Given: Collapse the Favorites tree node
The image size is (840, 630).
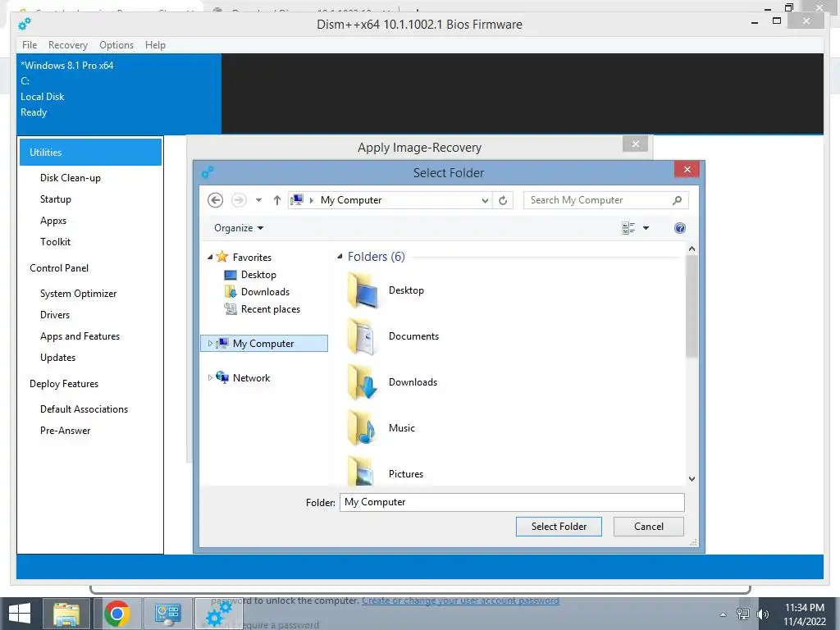Looking at the screenshot, I should tap(210, 257).
